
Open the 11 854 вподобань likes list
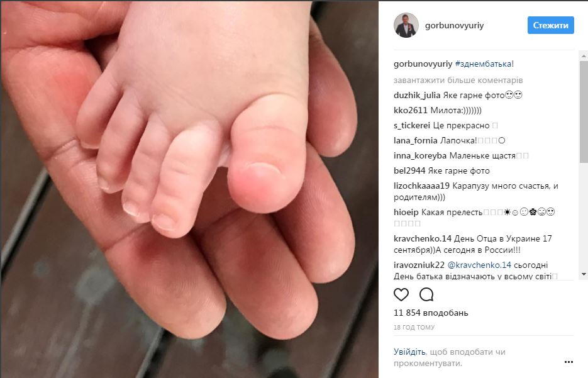pos(431,313)
